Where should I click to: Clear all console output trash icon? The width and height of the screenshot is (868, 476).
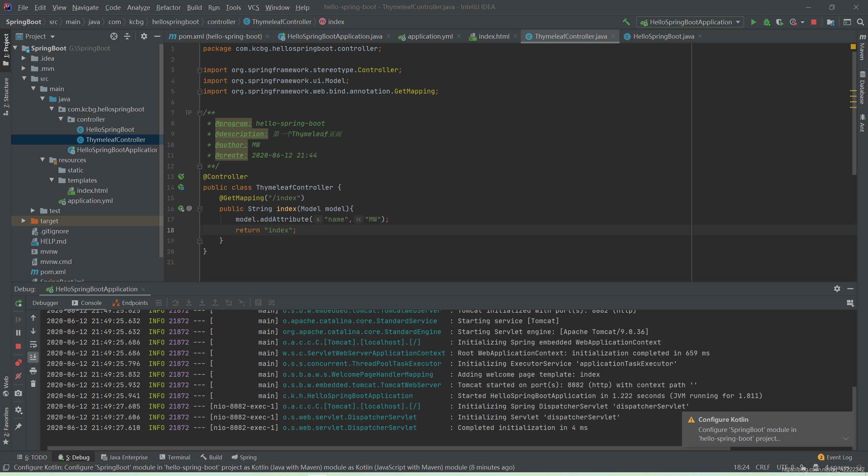click(x=33, y=384)
